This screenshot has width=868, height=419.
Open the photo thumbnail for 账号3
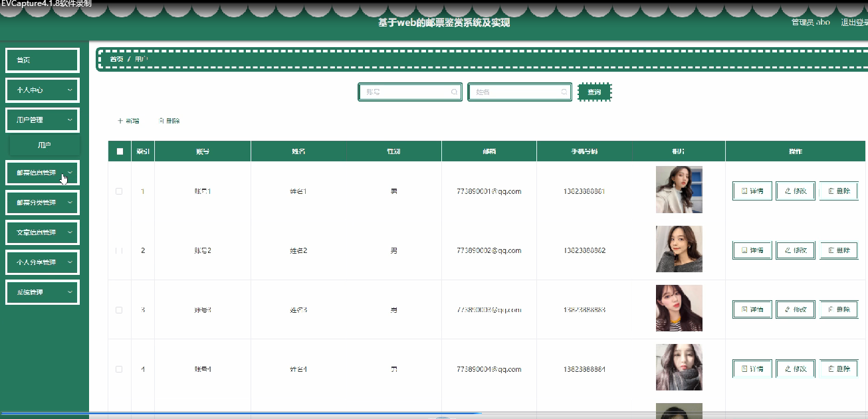pos(679,308)
